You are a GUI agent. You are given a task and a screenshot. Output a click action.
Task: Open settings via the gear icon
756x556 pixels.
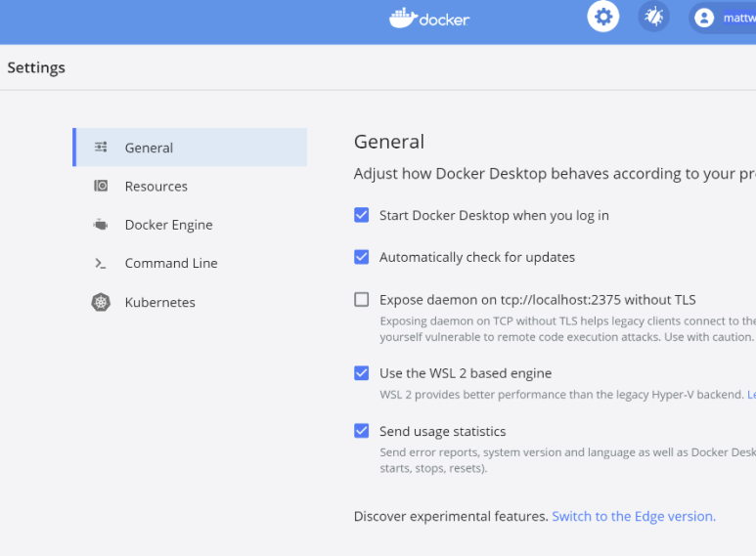[x=602, y=17]
